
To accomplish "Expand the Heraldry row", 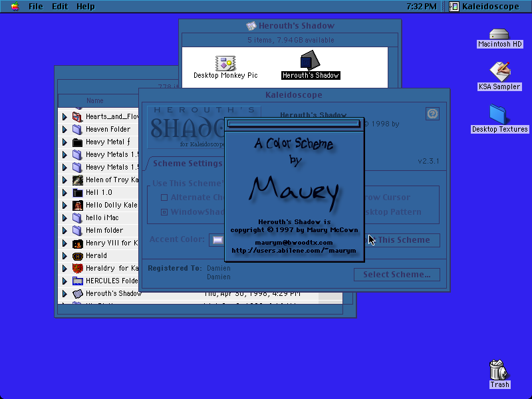I will click(65, 269).
